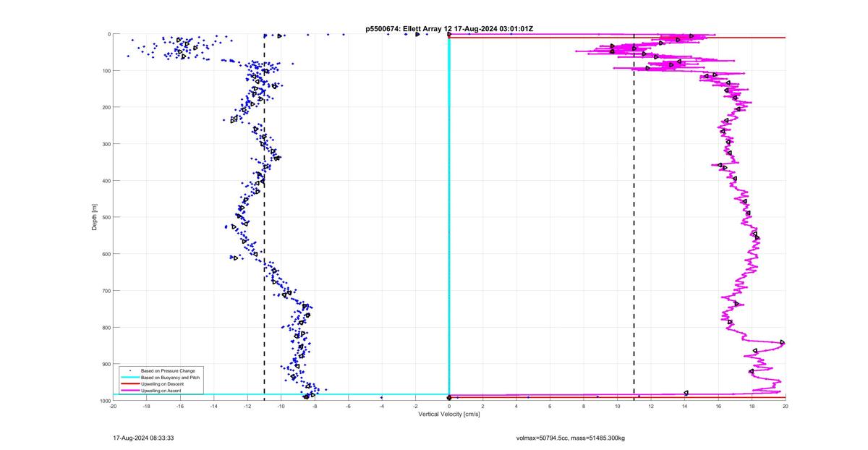Click the cyan line sample in the legend

click(x=129, y=378)
